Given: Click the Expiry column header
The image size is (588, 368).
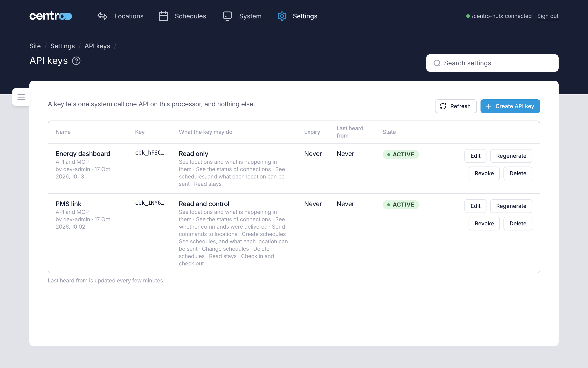Looking at the screenshot, I should 312,132.
